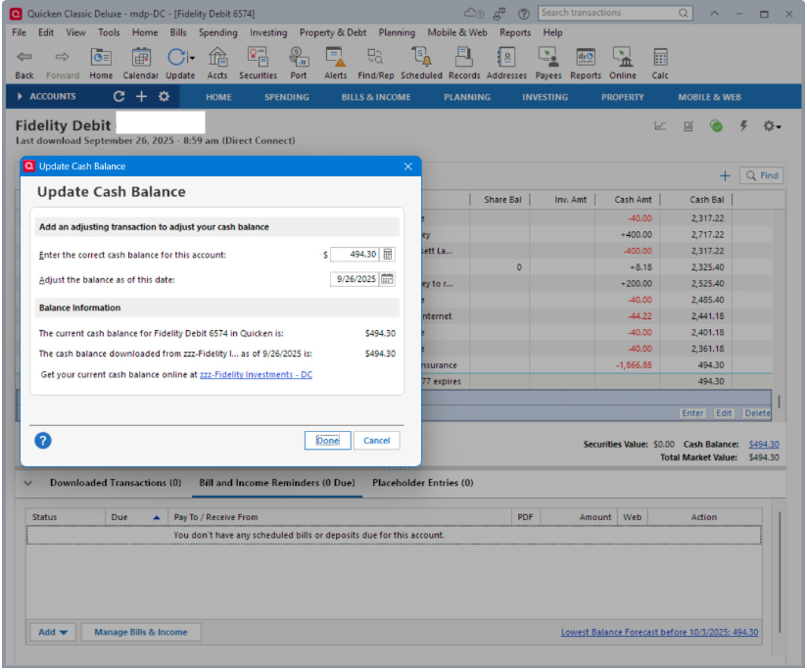The image size is (807, 672).
Task: Open the Payees toolbar icon
Action: pyautogui.click(x=548, y=57)
